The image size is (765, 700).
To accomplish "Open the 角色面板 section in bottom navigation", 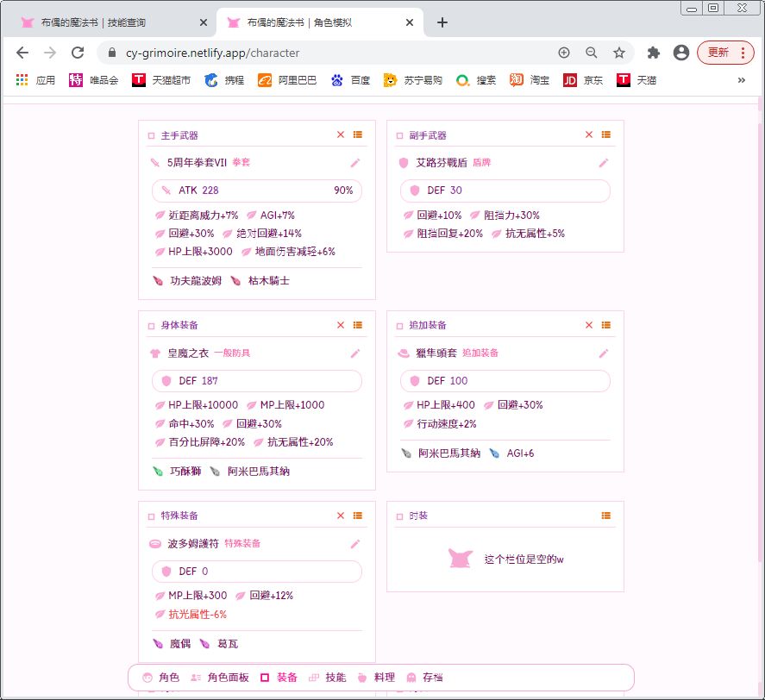I will 220,678.
